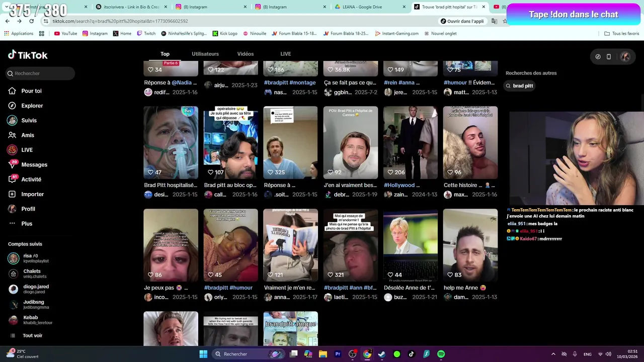Open the profile avatar in TikTok header
This screenshot has width=644, height=362.
tap(625, 57)
